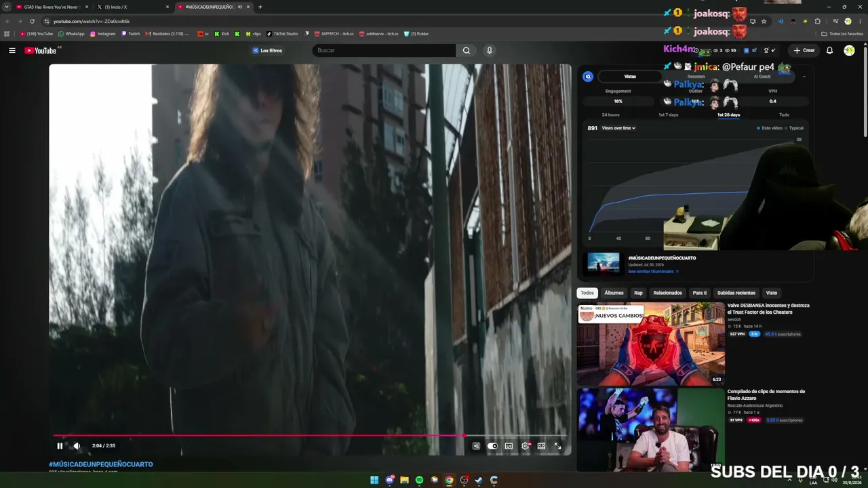Viewport: 868px width, 488px height.
Task: Select the Relacionados filter chip
Action: [x=667, y=293]
